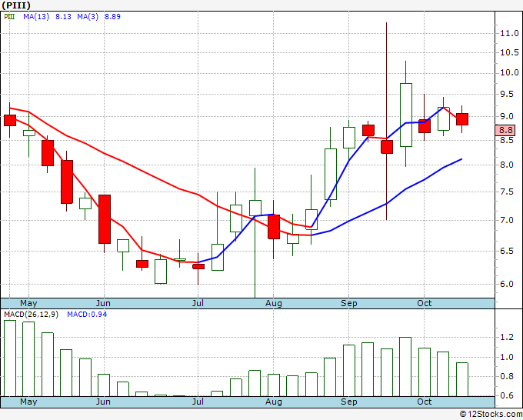Select the large red candlestick in early June
The height and width of the screenshot is (420, 523).
coord(105,219)
